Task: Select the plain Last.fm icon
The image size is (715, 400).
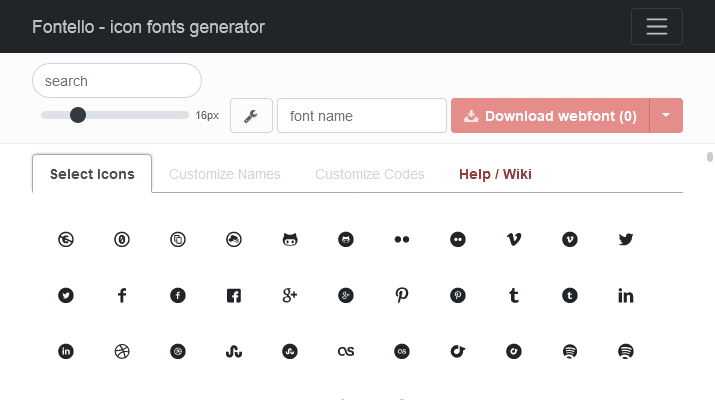Action: [x=346, y=352]
